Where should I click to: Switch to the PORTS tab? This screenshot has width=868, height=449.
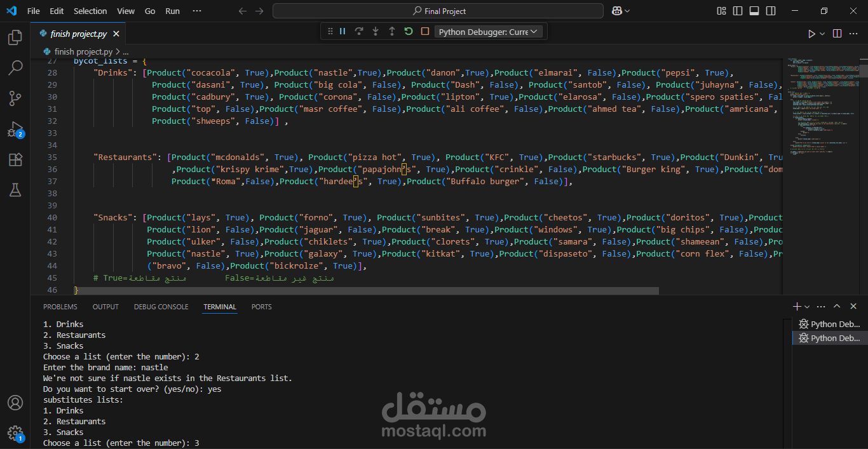click(261, 307)
